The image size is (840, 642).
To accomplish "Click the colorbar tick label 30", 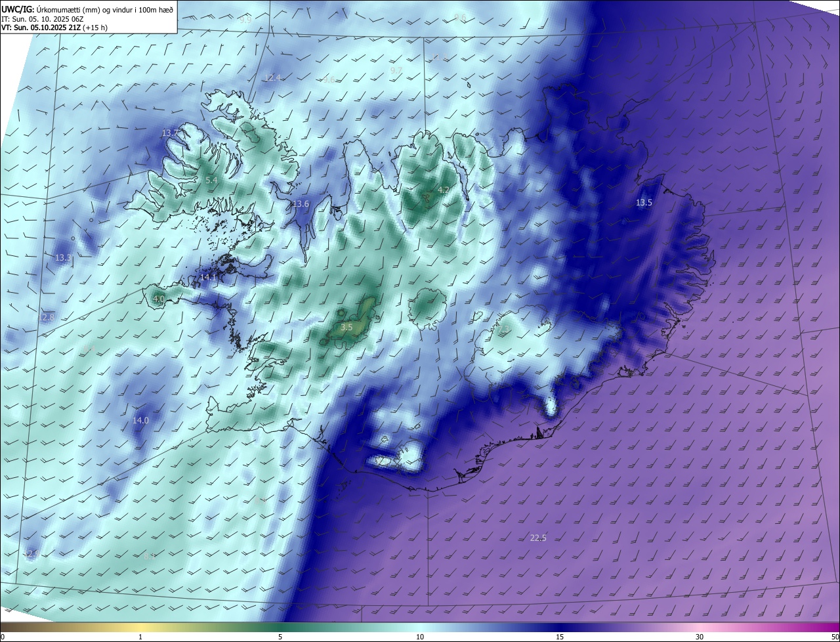I will pyautogui.click(x=700, y=637).
